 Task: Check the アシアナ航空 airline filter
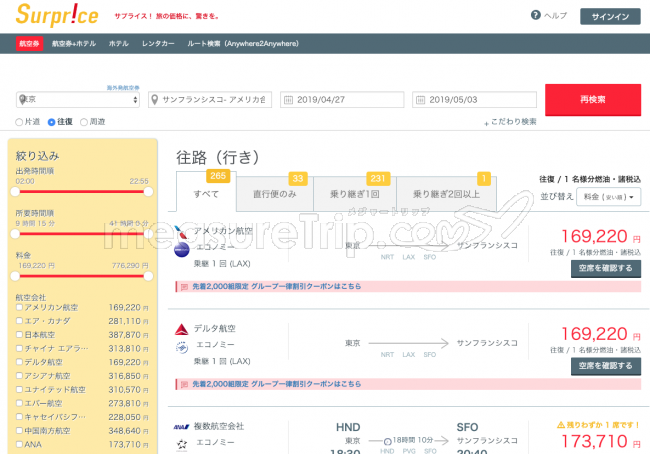[x=19, y=376]
